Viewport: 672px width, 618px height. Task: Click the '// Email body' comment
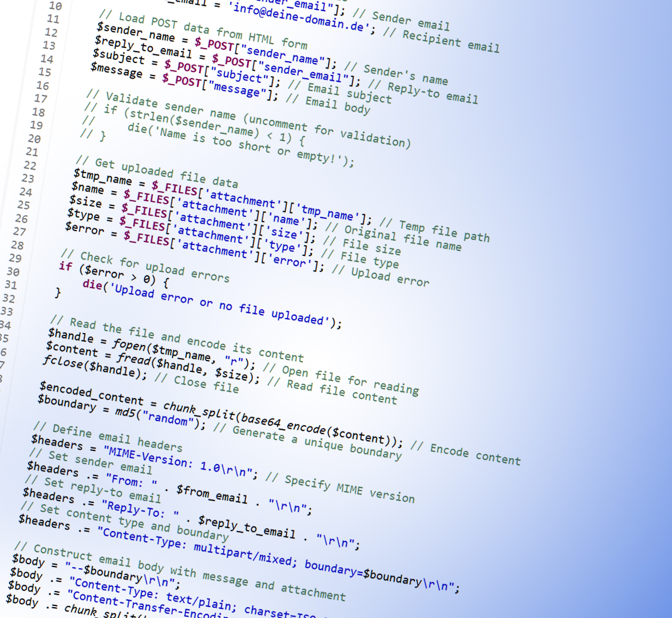(x=328, y=103)
